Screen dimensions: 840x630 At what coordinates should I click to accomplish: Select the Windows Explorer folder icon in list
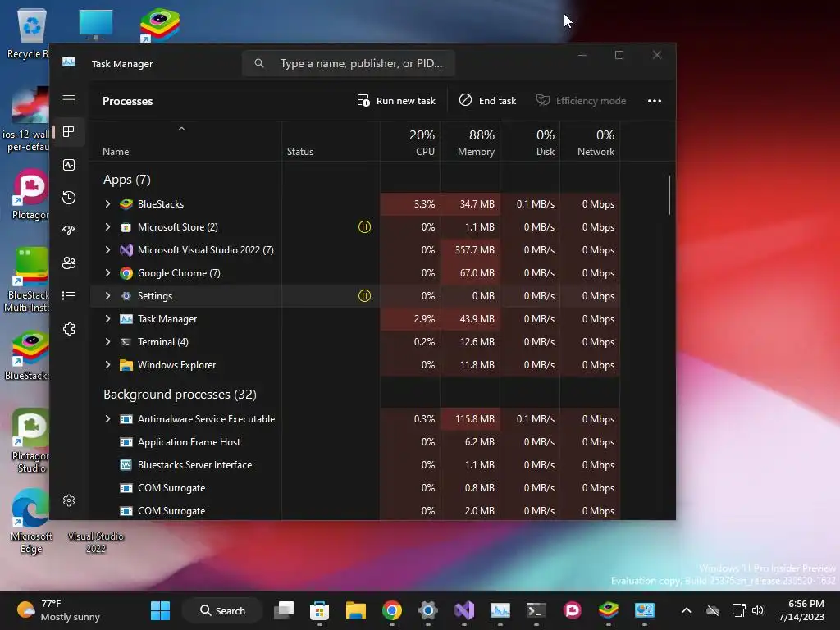pos(126,365)
